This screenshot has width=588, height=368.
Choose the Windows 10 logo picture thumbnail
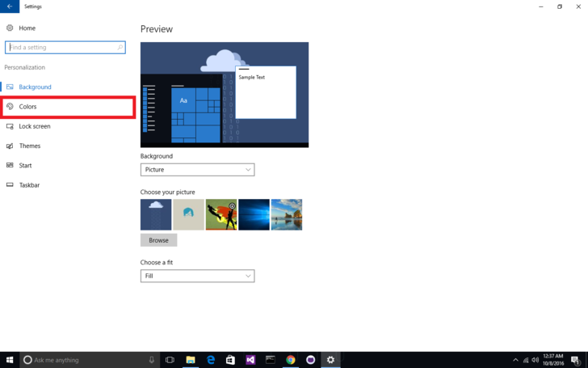point(254,214)
